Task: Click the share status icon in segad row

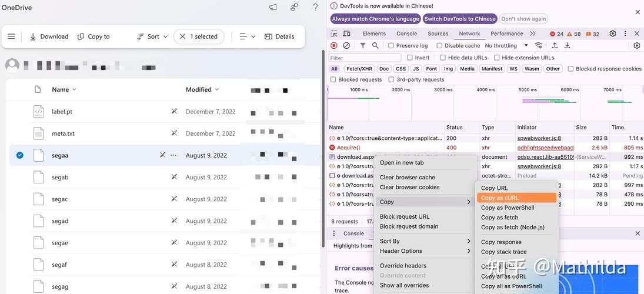Action: click(x=174, y=221)
